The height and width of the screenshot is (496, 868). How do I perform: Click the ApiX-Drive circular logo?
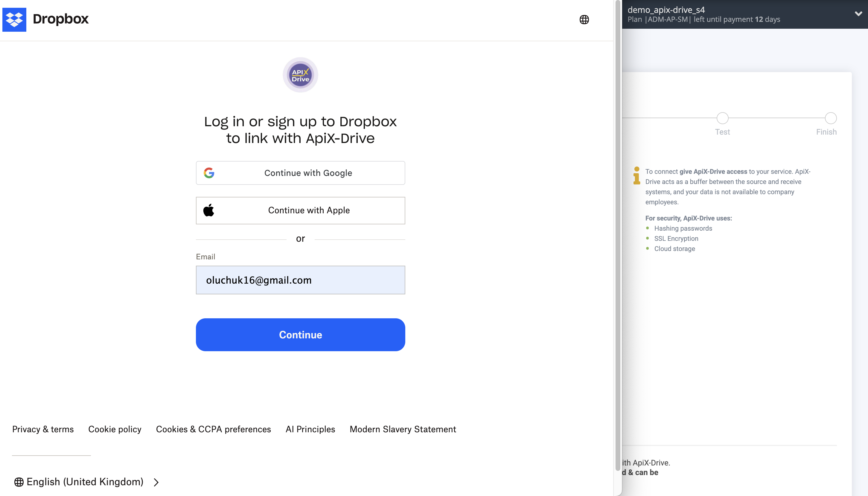click(x=300, y=74)
